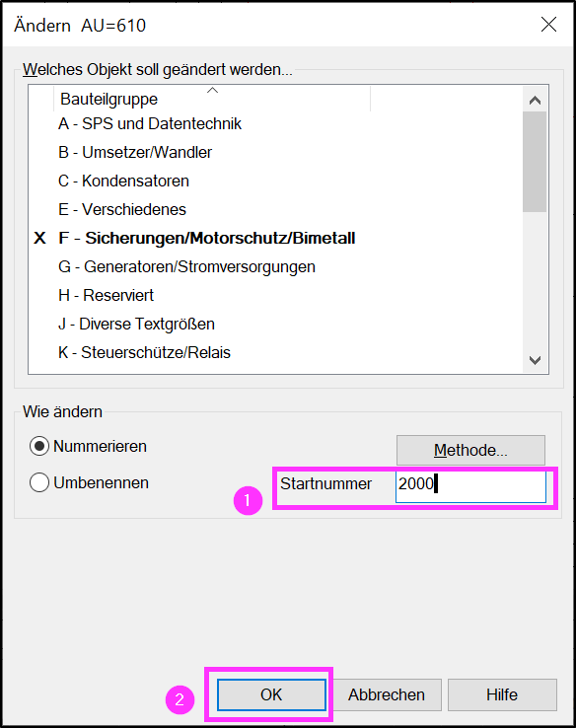Viewport: 576px width, 728px height.
Task: Close the Ändern dialog window
Action: point(548,24)
